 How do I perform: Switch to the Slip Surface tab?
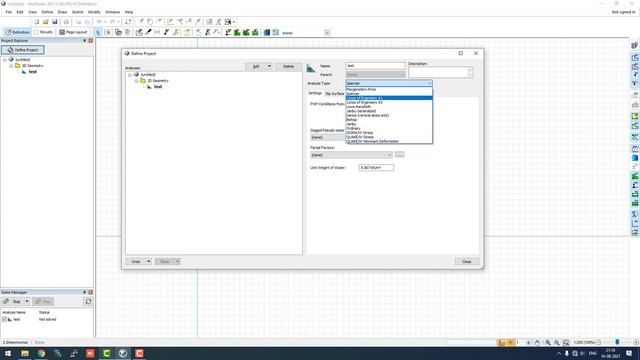coord(335,93)
